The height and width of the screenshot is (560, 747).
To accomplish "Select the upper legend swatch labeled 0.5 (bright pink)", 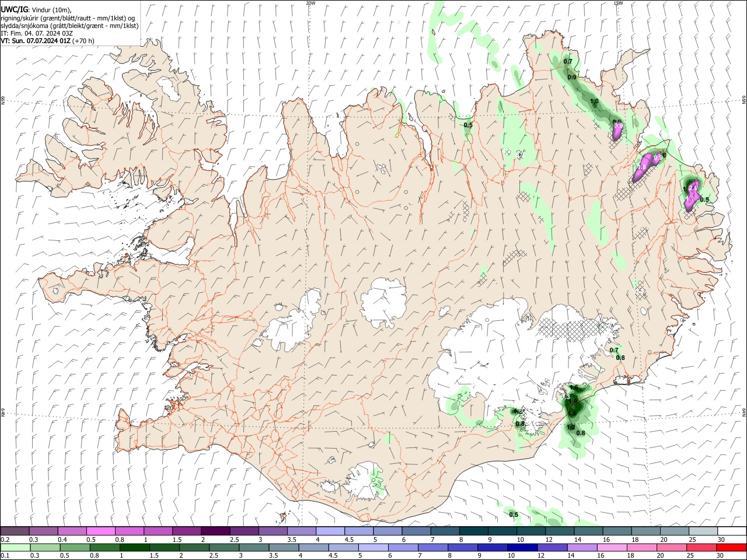I will [x=101, y=531].
